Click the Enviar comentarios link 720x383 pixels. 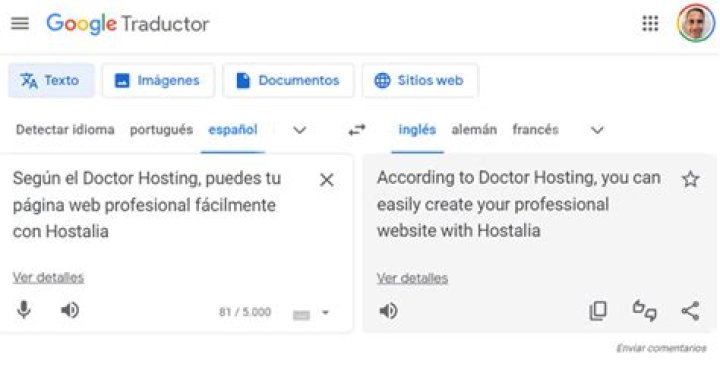661,348
